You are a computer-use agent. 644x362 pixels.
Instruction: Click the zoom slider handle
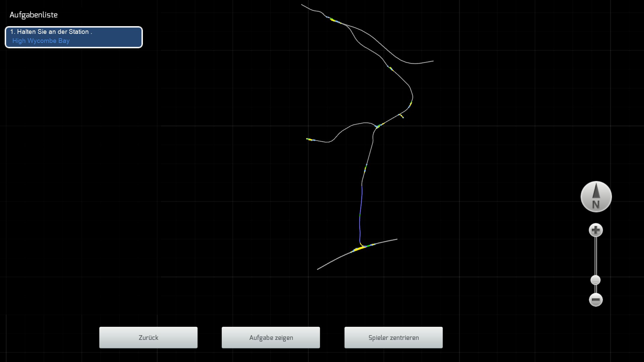(x=595, y=280)
